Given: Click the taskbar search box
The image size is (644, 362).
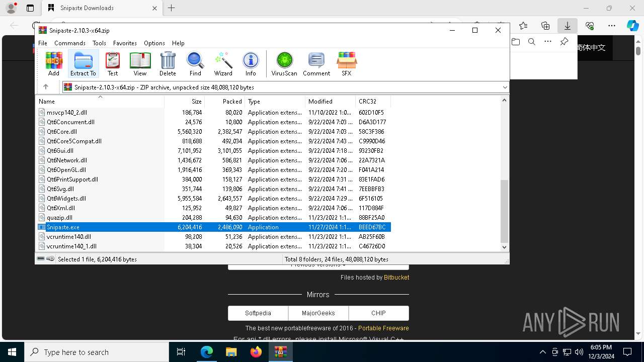Looking at the screenshot, I should (97, 352).
